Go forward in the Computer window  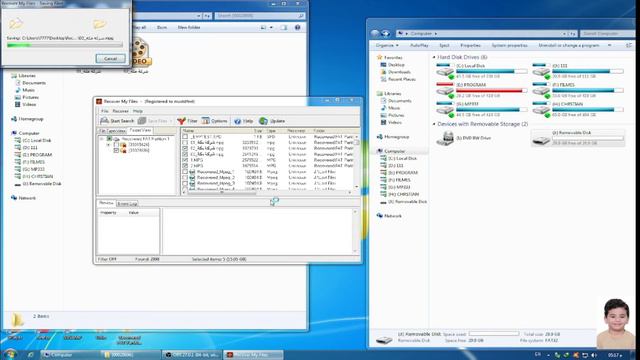385,33
